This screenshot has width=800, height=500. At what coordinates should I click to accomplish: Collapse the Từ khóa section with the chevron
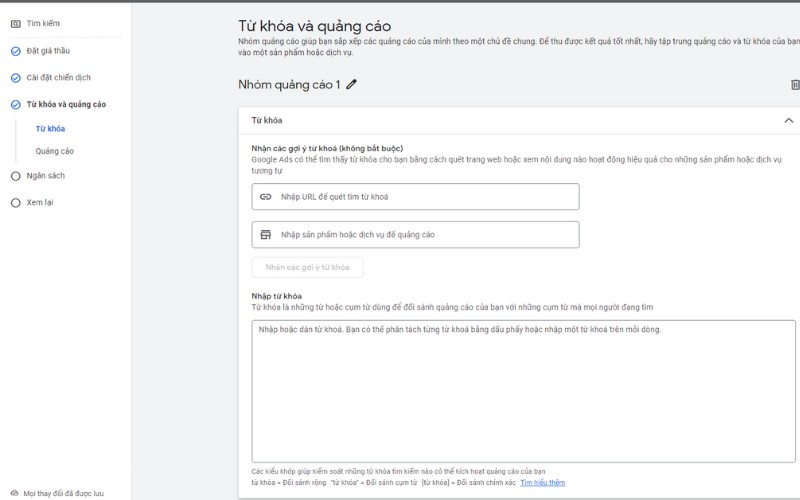click(787, 120)
